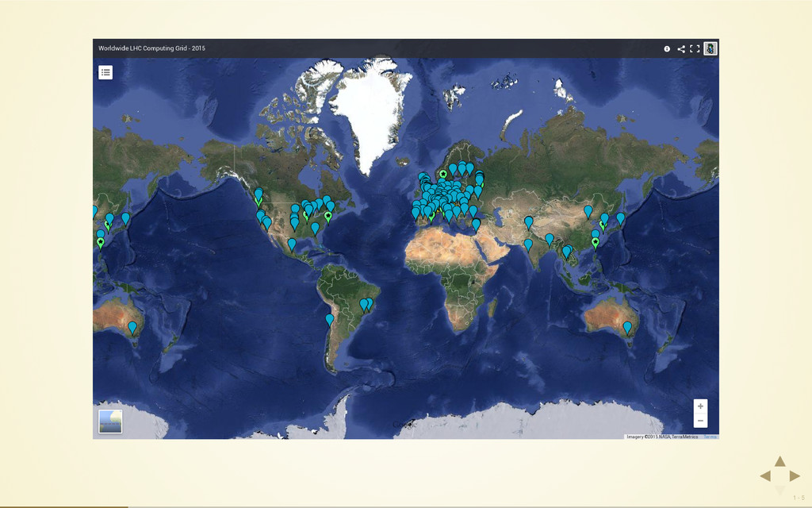Select the marker in southeastern Australia, right side
This screenshot has height=508, width=812.
tap(627, 328)
